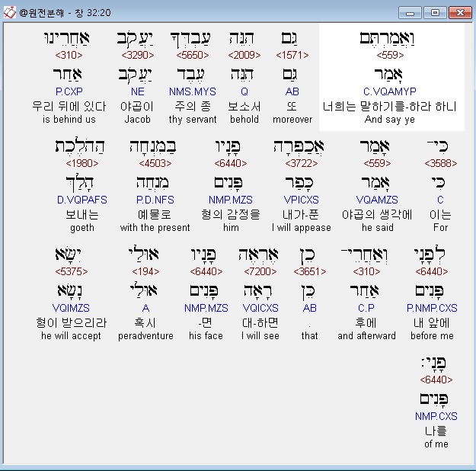Click parsing code VQIMZS
The image size is (476, 471).
pyautogui.click(x=71, y=308)
